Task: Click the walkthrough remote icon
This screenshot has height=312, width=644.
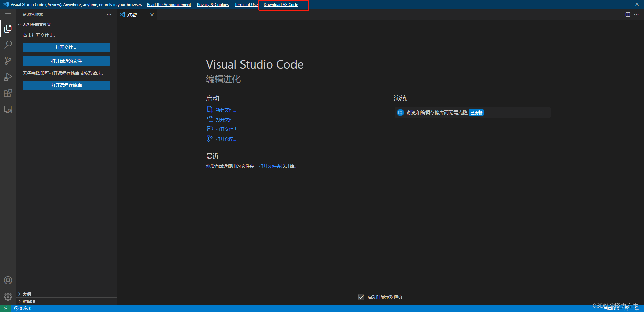Action: 400,113
